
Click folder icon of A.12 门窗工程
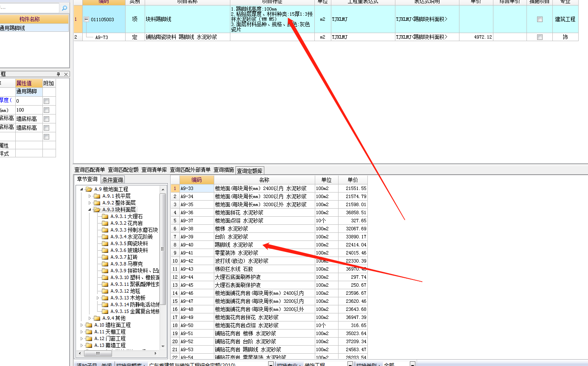pos(89,338)
